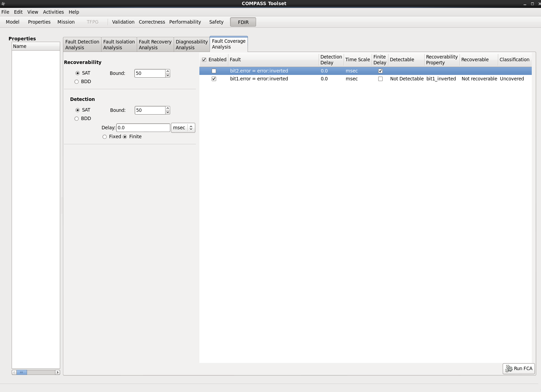Sort by the Fault column header
541x392 pixels.
pos(273,60)
